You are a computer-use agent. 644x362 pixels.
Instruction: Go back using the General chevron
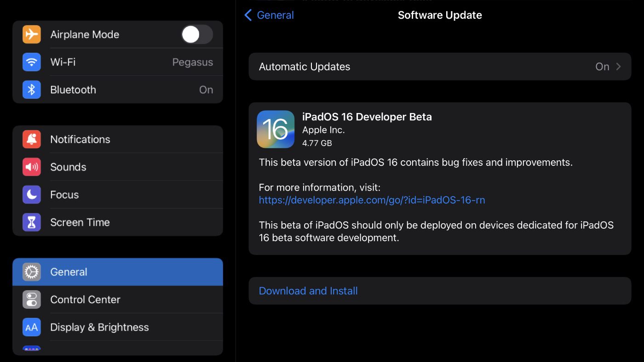pyautogui.click(x=248, y=15)
